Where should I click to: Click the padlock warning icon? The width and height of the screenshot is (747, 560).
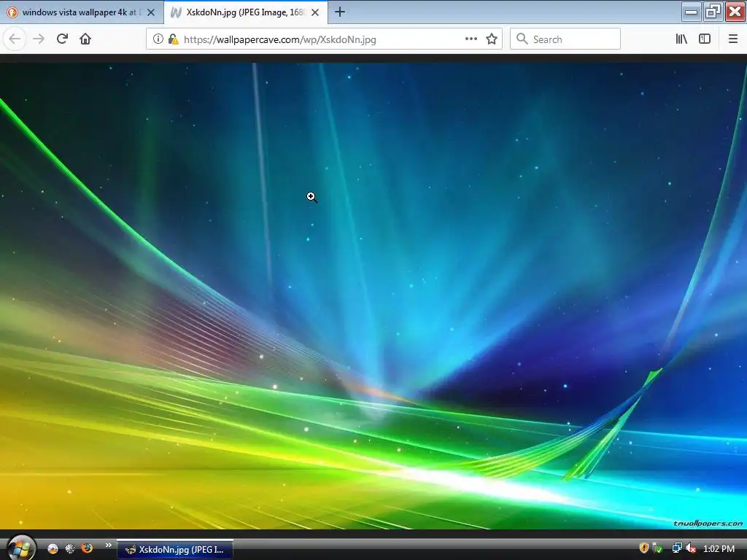pyautogui.click(x=174, y=39)
